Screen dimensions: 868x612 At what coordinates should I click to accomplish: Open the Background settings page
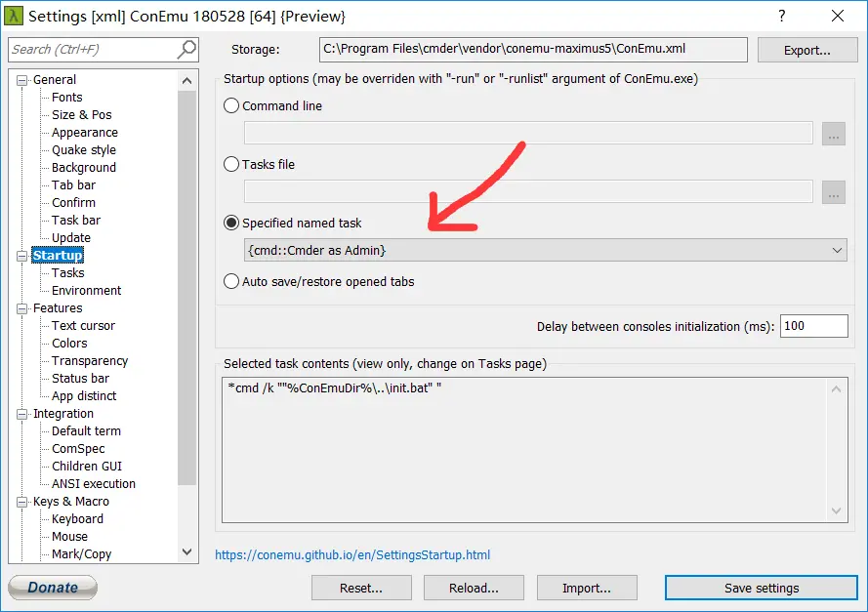pyautogui.click(x=84, y=168)
